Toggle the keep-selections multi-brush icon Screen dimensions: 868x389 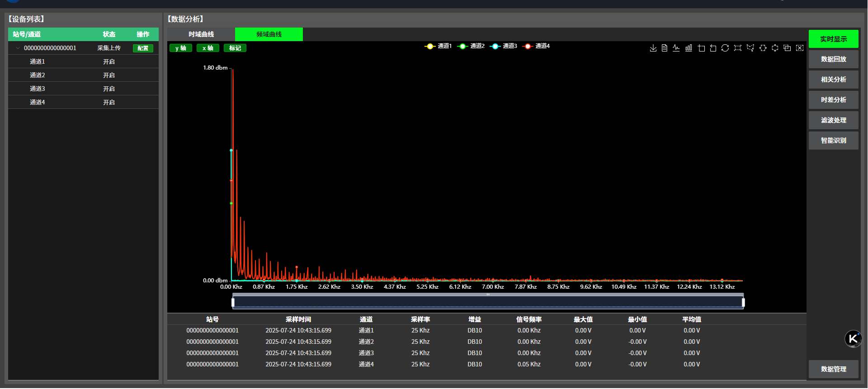click(787, 48)
